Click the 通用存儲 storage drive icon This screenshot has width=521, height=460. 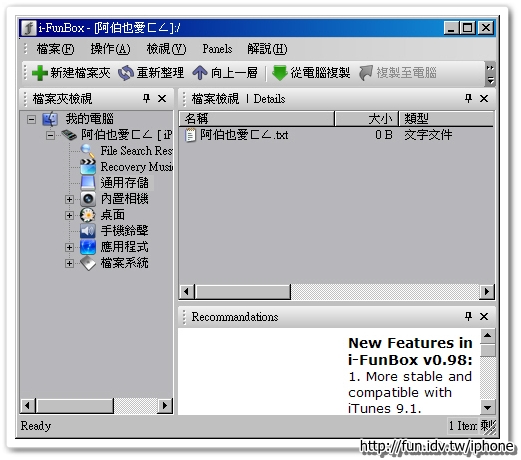coord(88,182)
